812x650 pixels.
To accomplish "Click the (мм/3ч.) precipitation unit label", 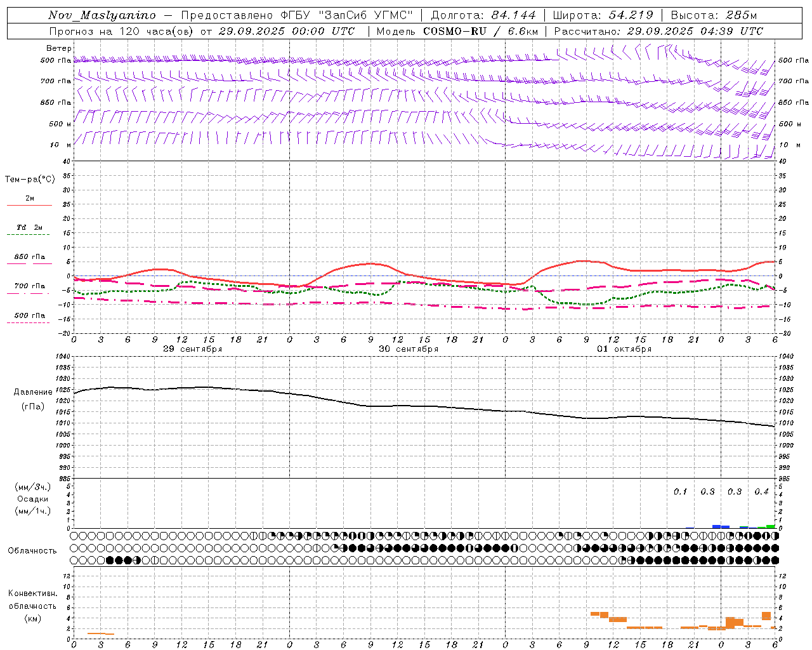I will [33, 487].
